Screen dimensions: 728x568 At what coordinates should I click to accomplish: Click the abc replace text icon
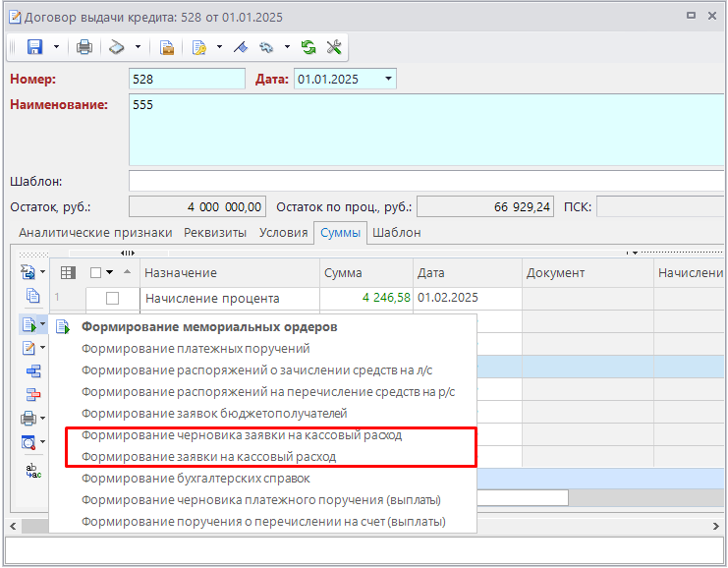pos(32,470)
